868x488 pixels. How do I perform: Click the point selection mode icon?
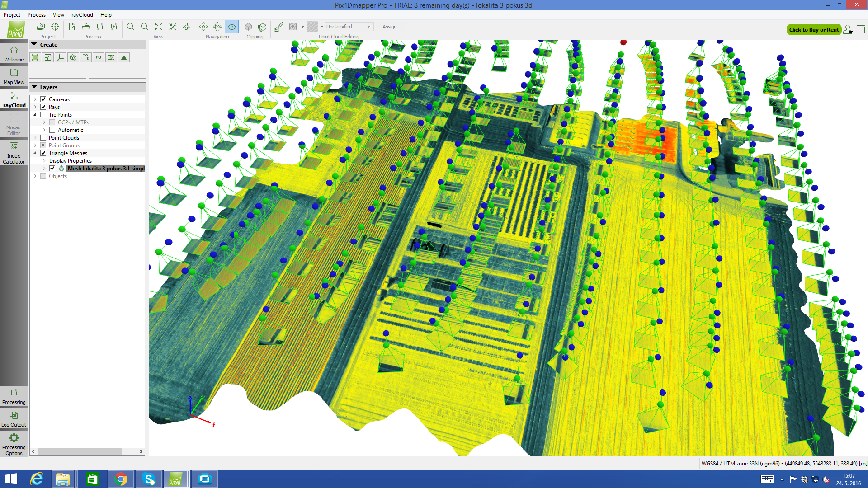[293, 27]
